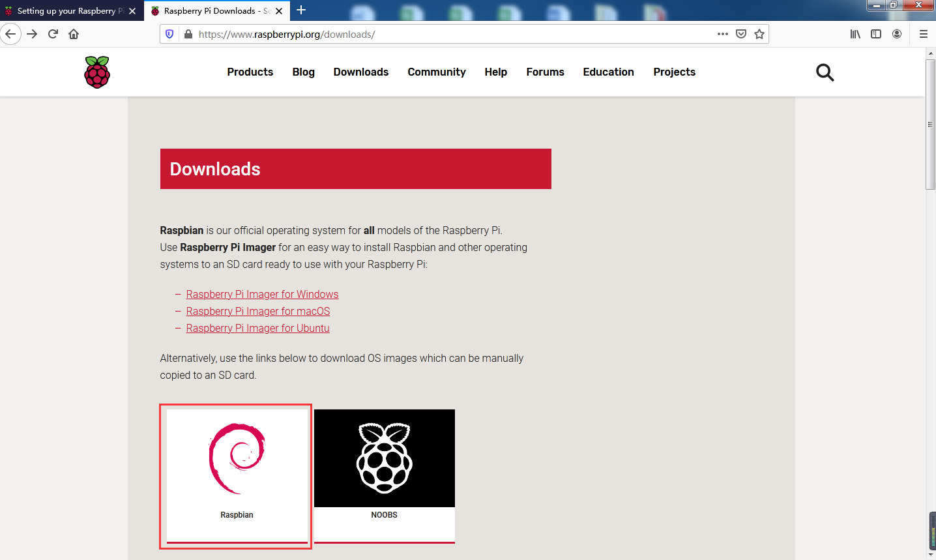
Task: Open the Products navigation menu
Action: coord(250,72)
